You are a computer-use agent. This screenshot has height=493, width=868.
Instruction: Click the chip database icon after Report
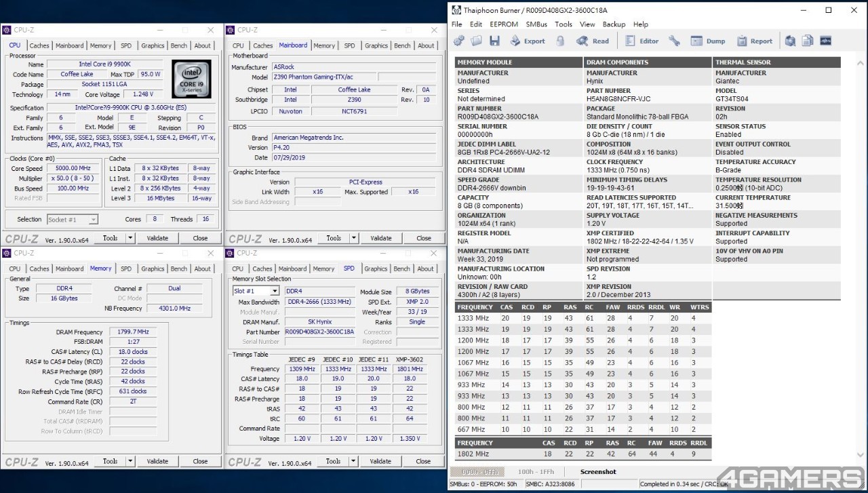pyautogui.click(x=790, y=41)
